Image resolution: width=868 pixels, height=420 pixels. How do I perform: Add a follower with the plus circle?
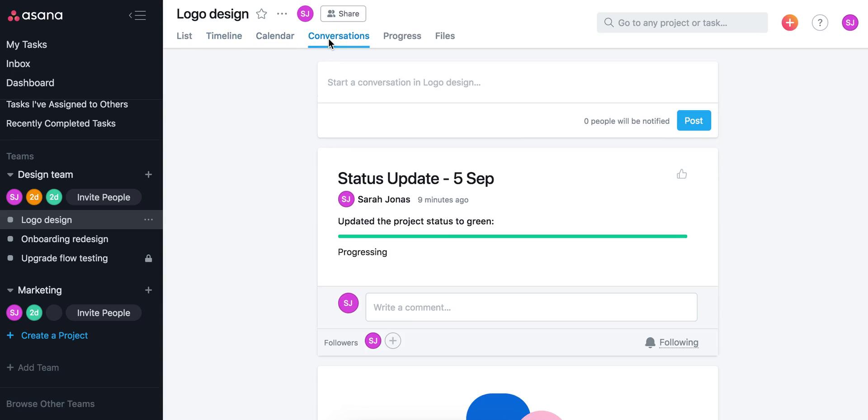tap(393, 341)
